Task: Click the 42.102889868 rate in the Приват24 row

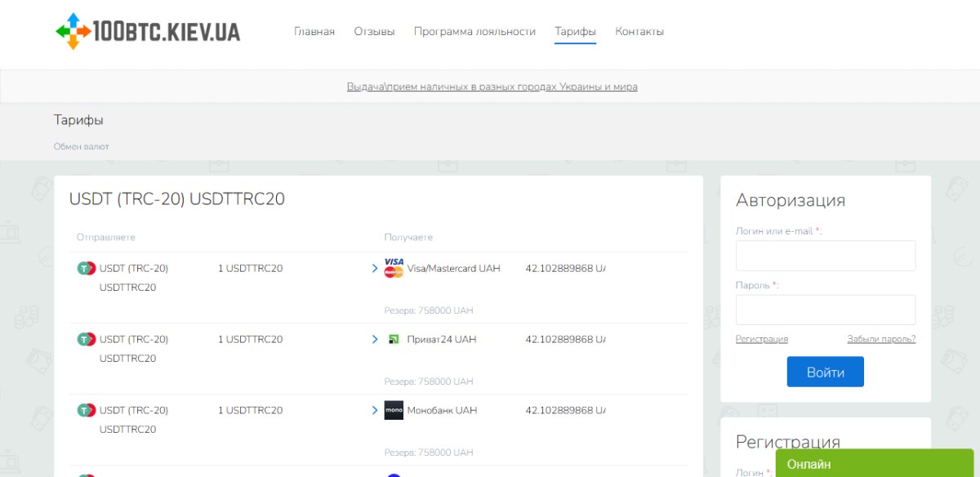Action: tap(566, 339)
